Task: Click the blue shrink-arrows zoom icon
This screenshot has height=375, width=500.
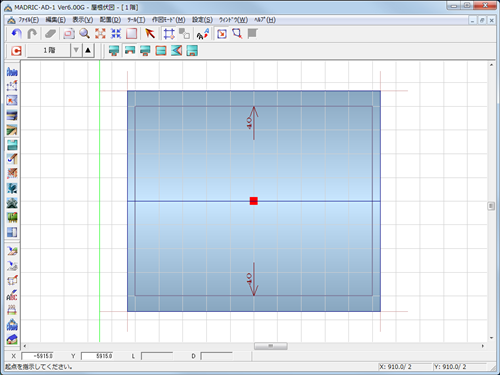Action: 116,34
